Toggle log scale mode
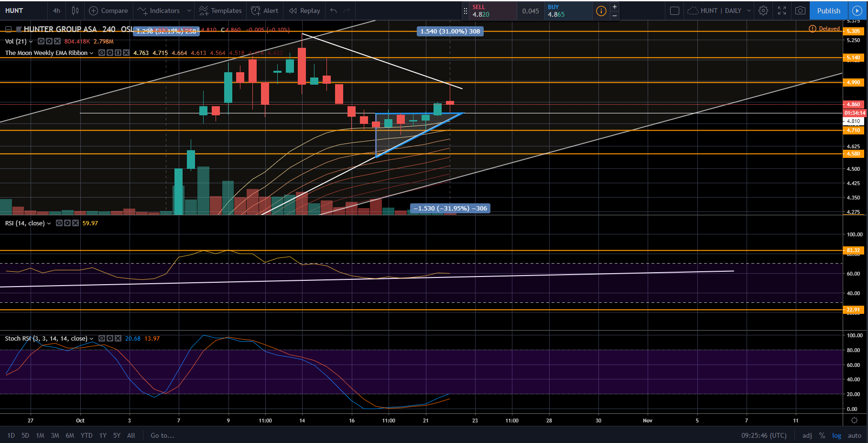 (836, 435)
